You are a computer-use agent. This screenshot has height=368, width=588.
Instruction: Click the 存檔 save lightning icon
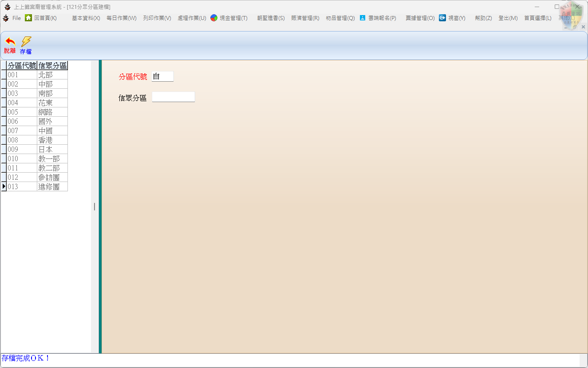[x=26, y=41]
